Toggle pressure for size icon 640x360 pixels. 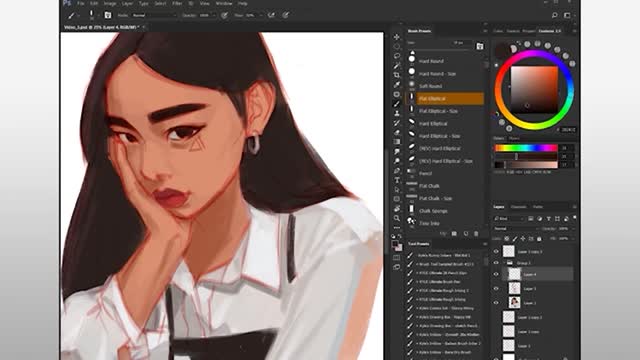[x=286, y=15]
